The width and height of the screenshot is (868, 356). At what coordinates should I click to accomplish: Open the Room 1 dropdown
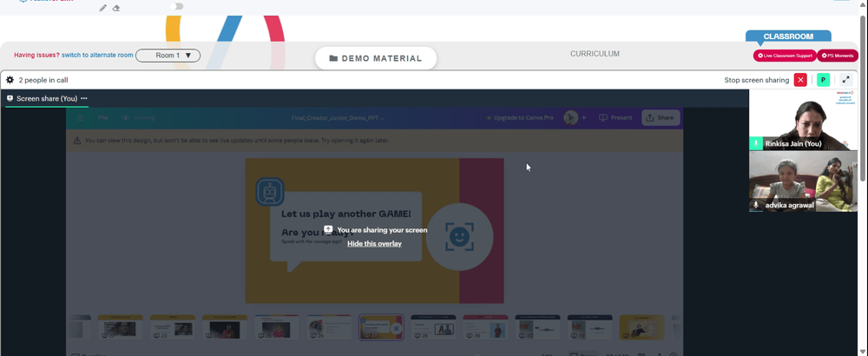tap(168, 56)
